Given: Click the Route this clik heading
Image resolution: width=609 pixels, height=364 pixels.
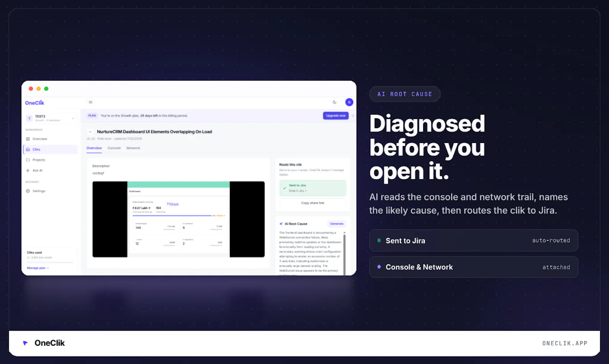Looking at the screenshot, I should click(x=290, y=165).
